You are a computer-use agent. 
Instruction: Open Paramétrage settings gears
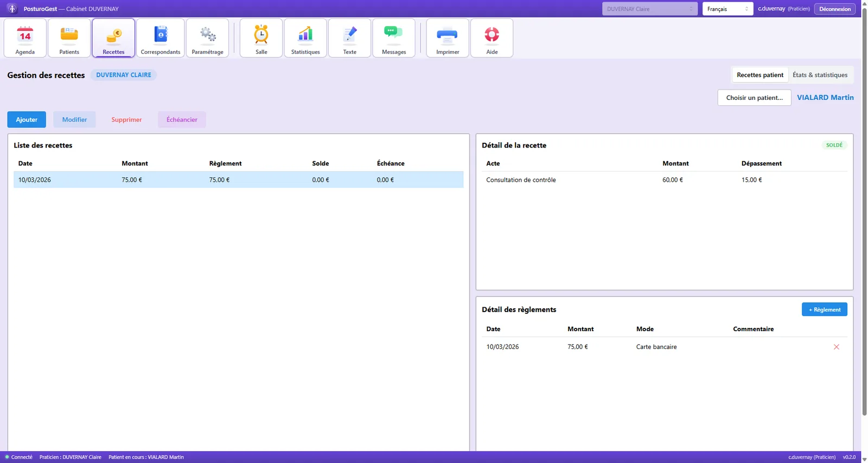point(208,38)
